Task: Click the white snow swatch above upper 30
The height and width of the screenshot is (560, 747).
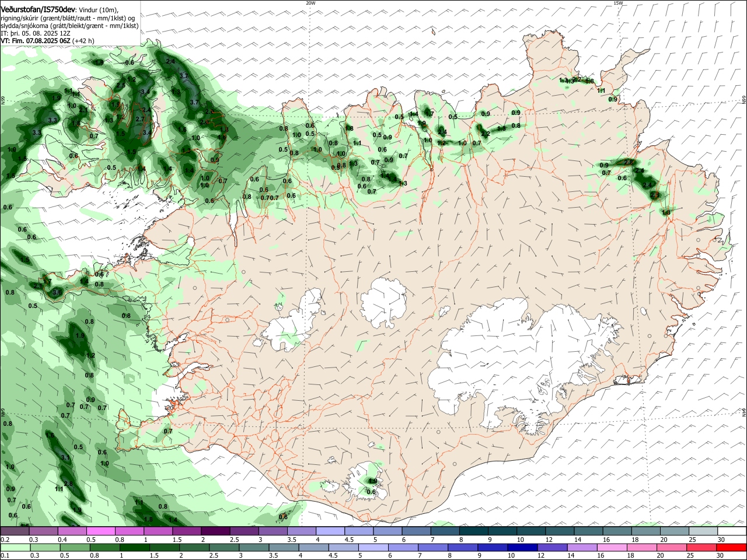Action: pos(731,531)
